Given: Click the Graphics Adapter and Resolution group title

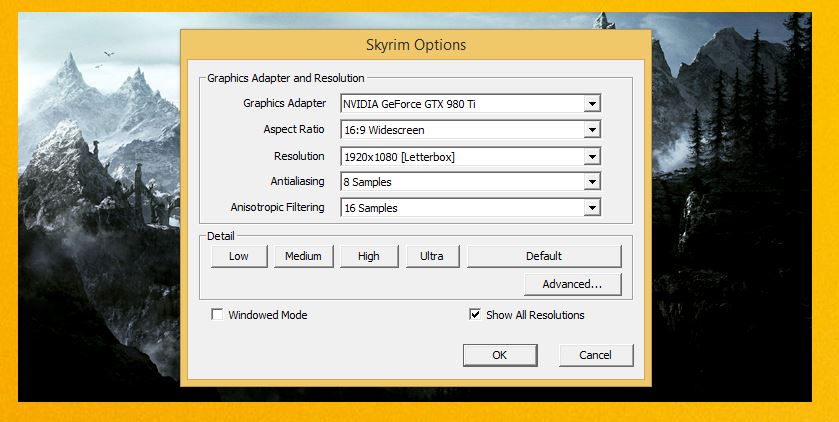Looking at the screenshot, I should pos(286,78).
